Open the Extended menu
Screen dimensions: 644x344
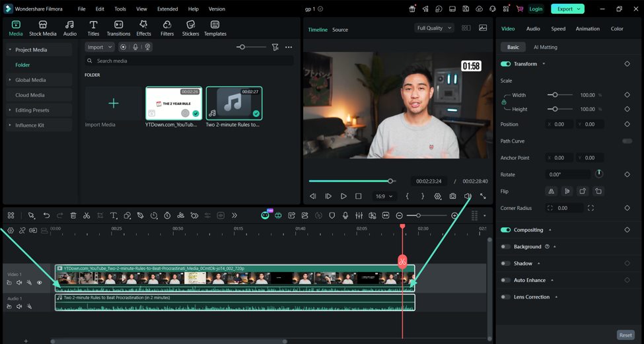coord(168,9)
